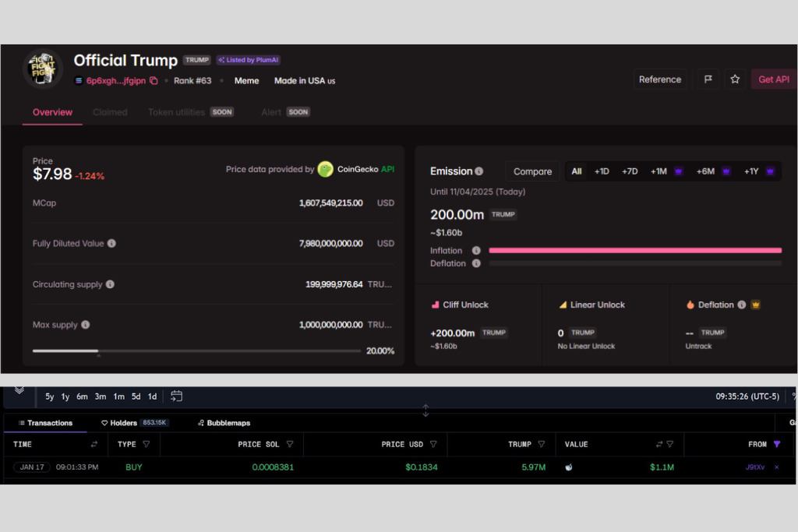Image resolution: width=798 pixels, height=532 pixels.
Task: Set chart range to 1y
Action: (x=65, y=396)
